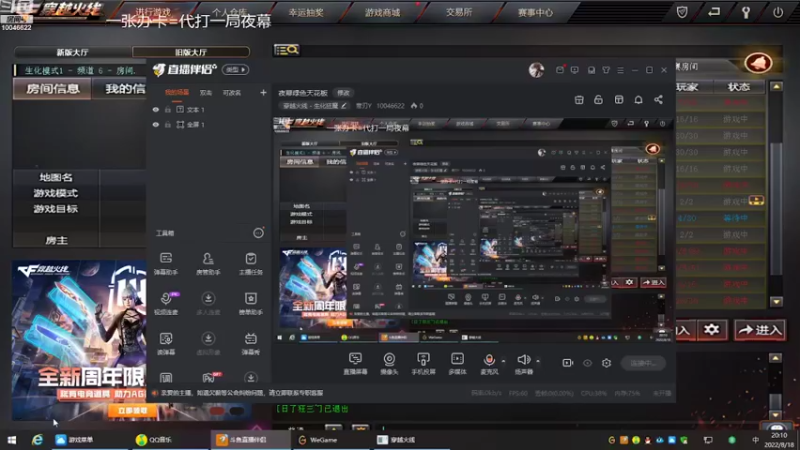Click the notification bell above the preview
Image resolution: width=800 pixels, height=450 pixels.
638,99
